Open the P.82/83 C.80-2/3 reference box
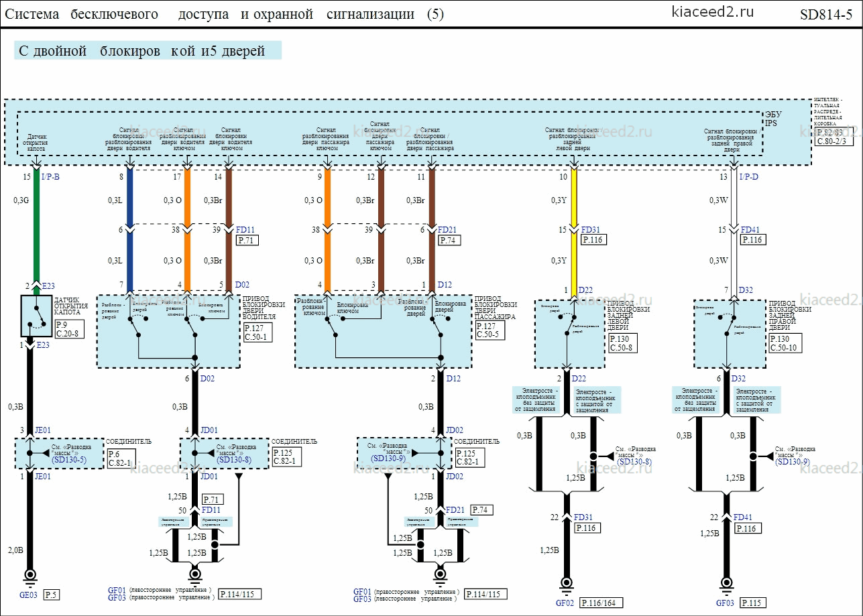The image size is (863, 616). point(834,137)
